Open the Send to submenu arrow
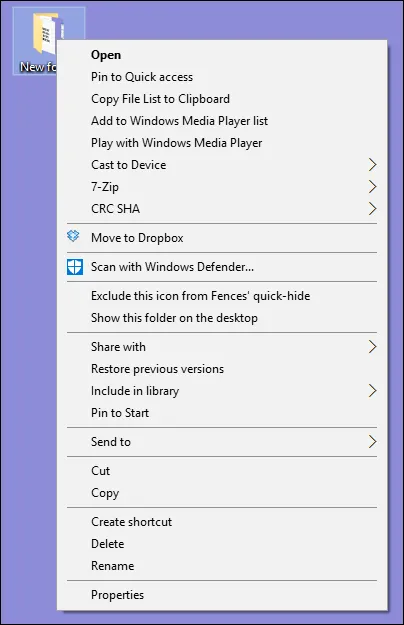 point(372,442)
